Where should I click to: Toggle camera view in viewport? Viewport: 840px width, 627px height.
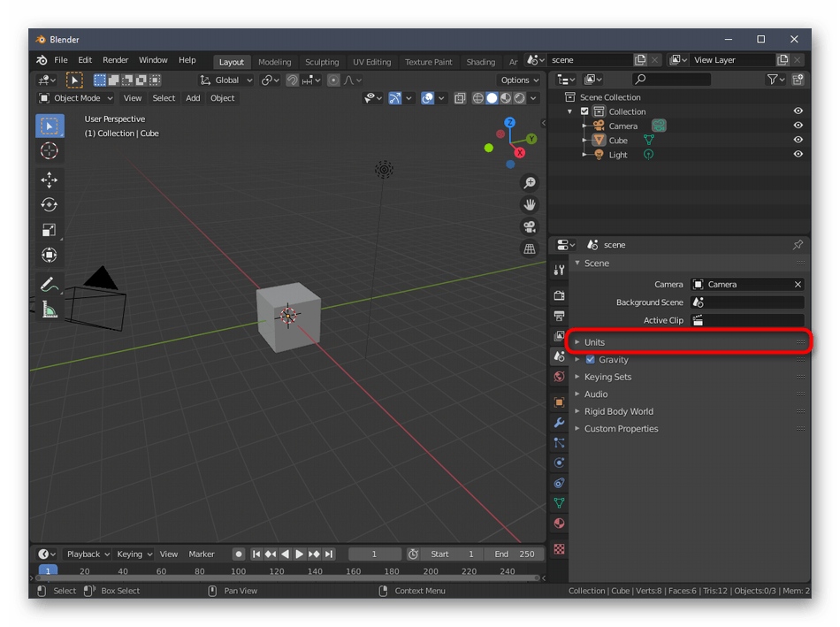(530, 226)
